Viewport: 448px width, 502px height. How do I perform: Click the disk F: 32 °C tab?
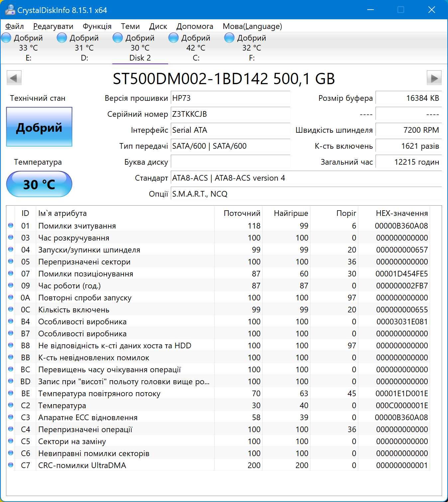coord(252,48)
